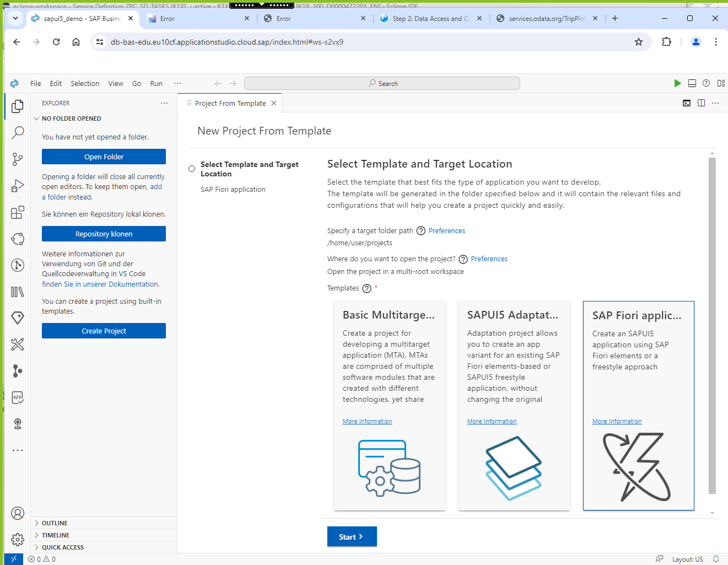Screen dimensions: 728x565
Task: Open the SAP Business Application Studio logo menu
Action: (14, 83)
